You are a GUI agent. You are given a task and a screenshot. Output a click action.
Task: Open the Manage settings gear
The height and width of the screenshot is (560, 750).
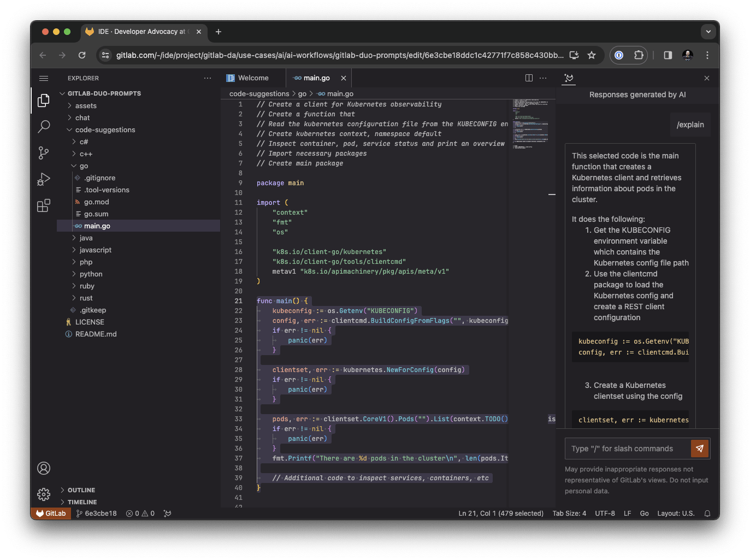click(x=44, y=494)
